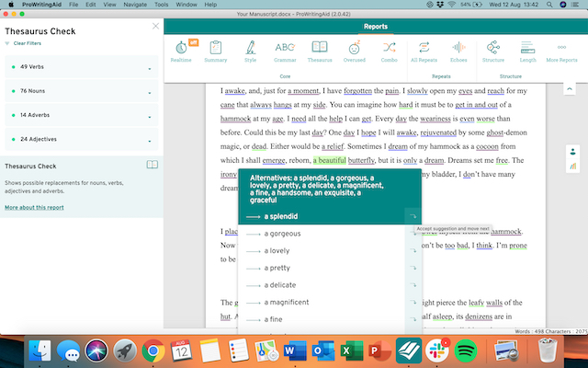This screenshot has height=368, width=588.
Task: Run the Grammar check report
Action: [x=285, y=52]
